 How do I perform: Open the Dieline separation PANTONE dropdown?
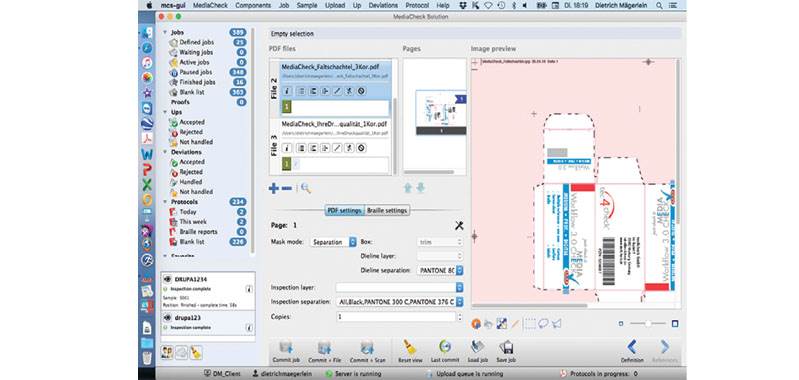click(440, 270)
